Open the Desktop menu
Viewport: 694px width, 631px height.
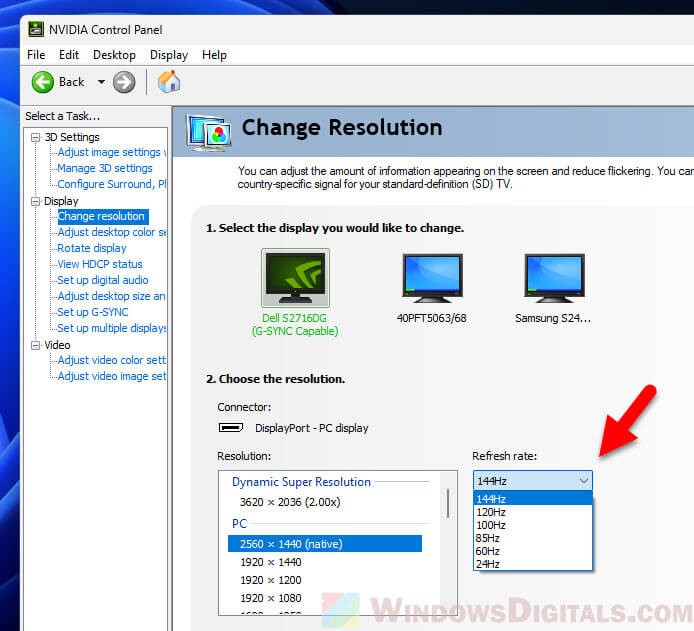(x=114, y=55)
